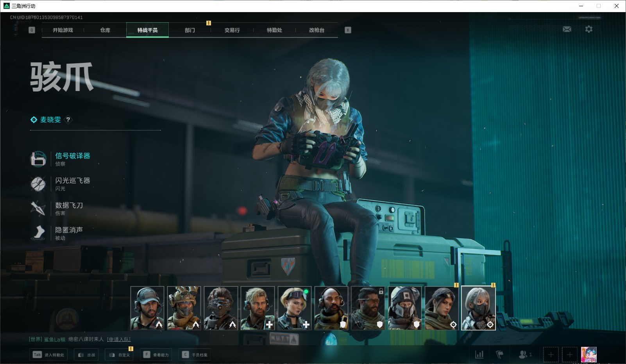626x364 pixels.
Task: Pick the operator with armored face mask
Action: [x=405, y=308]
